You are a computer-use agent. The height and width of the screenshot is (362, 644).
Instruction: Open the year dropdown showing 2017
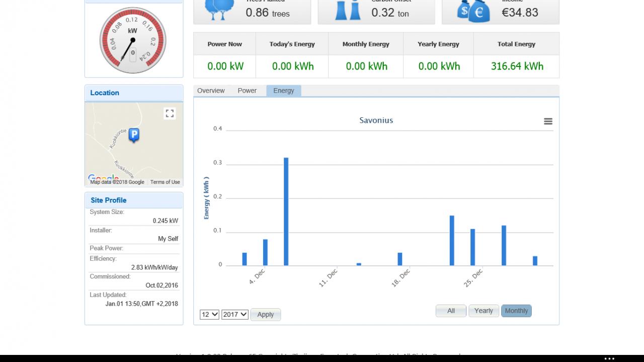tap(235, 314)
